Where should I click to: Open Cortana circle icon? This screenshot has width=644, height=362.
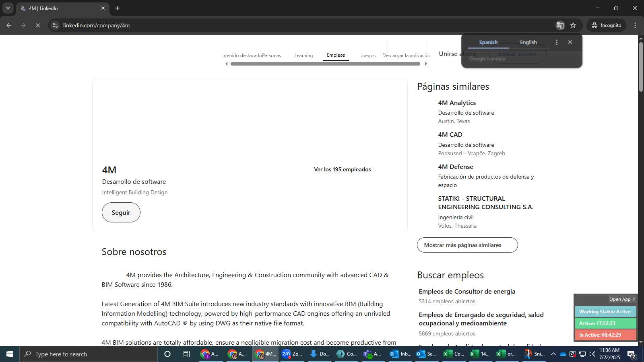click(167, 354)
